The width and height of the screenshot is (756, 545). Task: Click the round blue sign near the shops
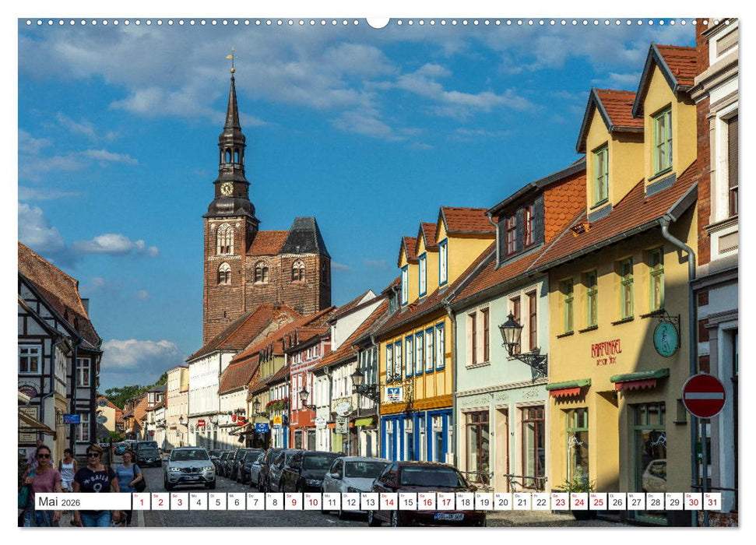(x=262, y=428)
